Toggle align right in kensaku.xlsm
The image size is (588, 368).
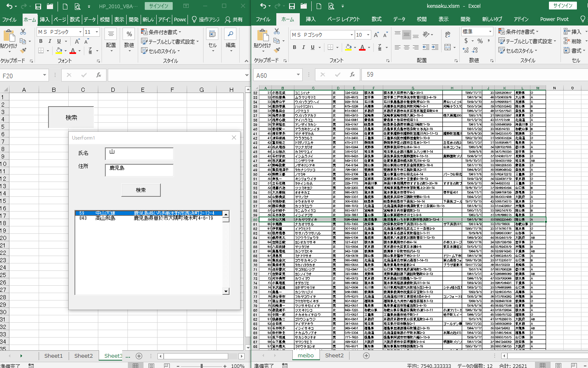[416, 48]
